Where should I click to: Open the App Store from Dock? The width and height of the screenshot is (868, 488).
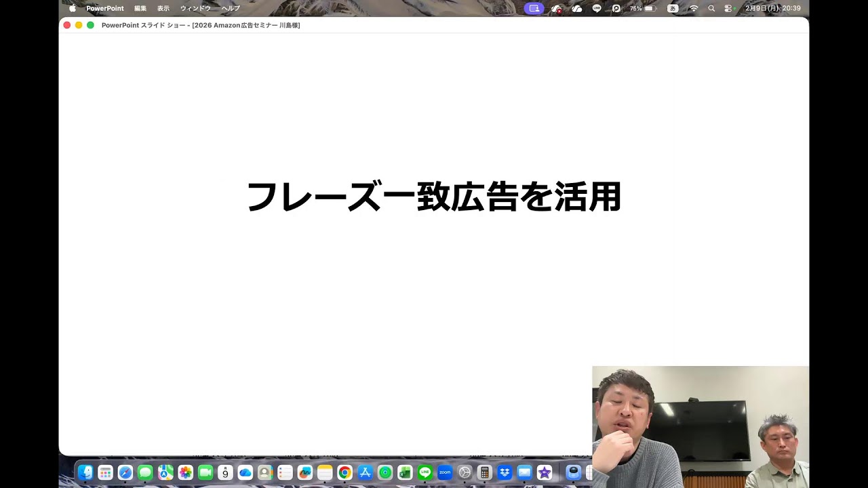tap(365, 472)
